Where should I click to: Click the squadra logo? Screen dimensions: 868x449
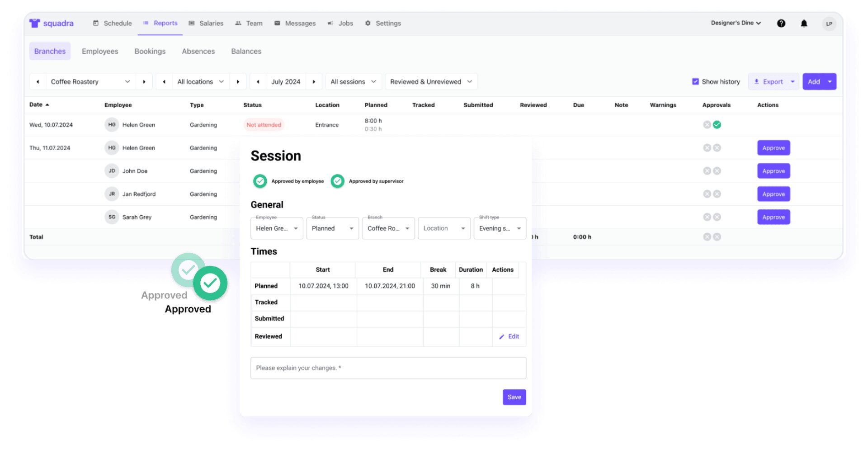point(52,23)
